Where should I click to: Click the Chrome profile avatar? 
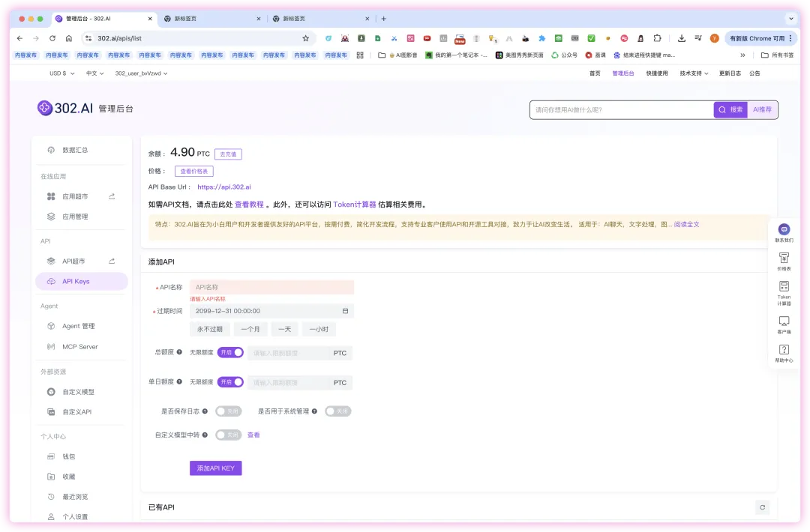(x=715, y=38)
